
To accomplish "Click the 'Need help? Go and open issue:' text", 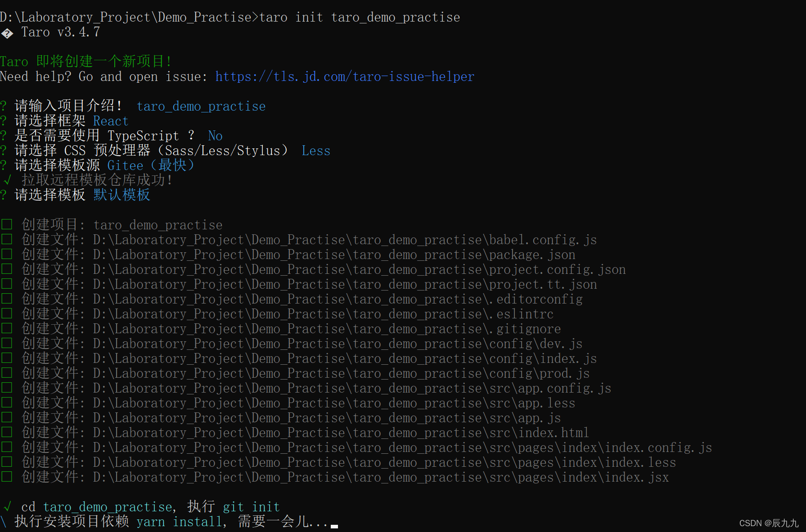I will tap(104, 77).
